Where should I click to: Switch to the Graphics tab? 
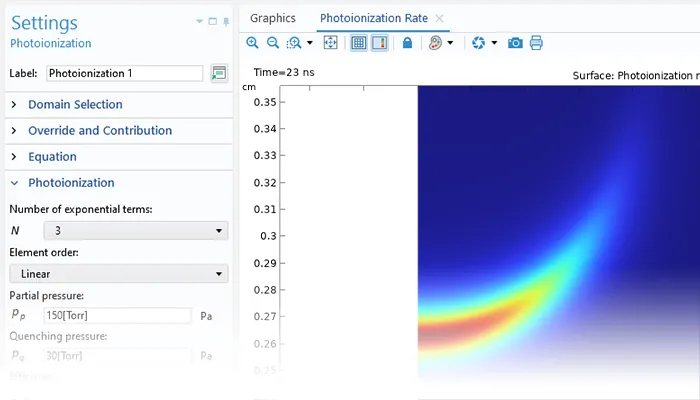273,18
